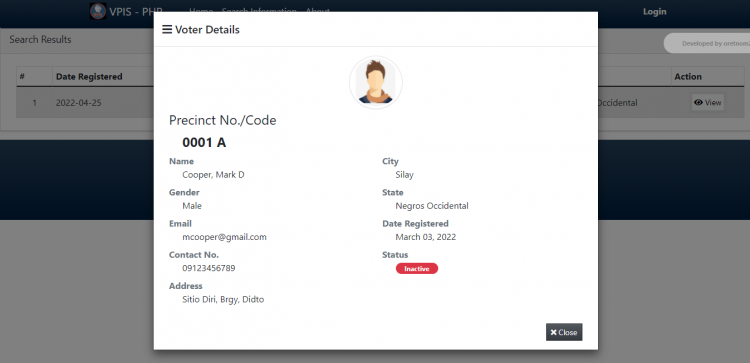Click the red Inactive status badge

coord(417,269)
